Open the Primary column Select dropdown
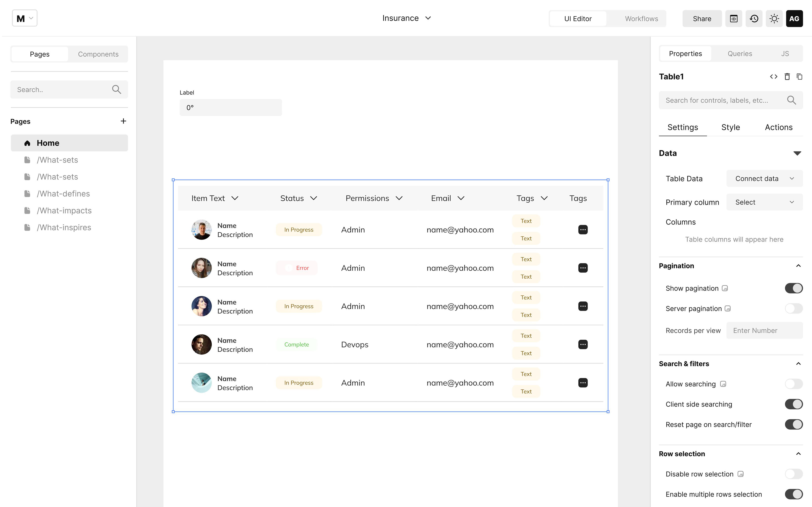 [764, 202]
